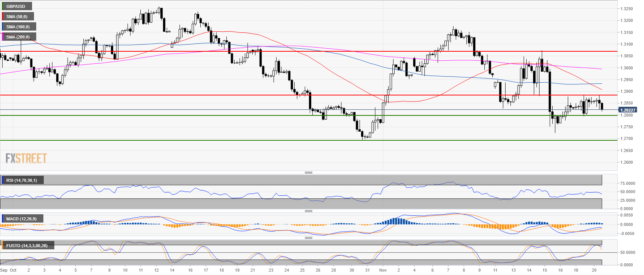The width and height of the screenshot is (644, 275).
Task: Click the 1.2700 price axis label
Action: (627, 139)
